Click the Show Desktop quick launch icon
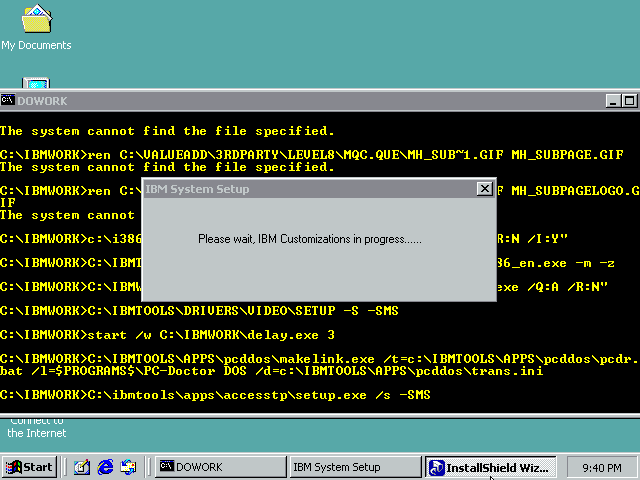The width and height of the screenshot is (640, 480). [x=81, y=467]
